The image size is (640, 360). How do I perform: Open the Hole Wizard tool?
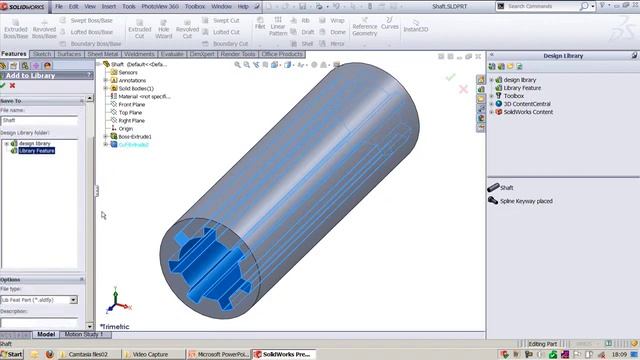pos(163,29)
